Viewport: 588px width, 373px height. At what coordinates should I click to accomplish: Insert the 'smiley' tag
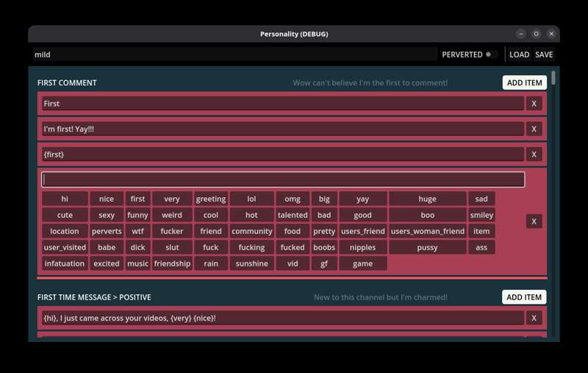click(x=481, y=215)
